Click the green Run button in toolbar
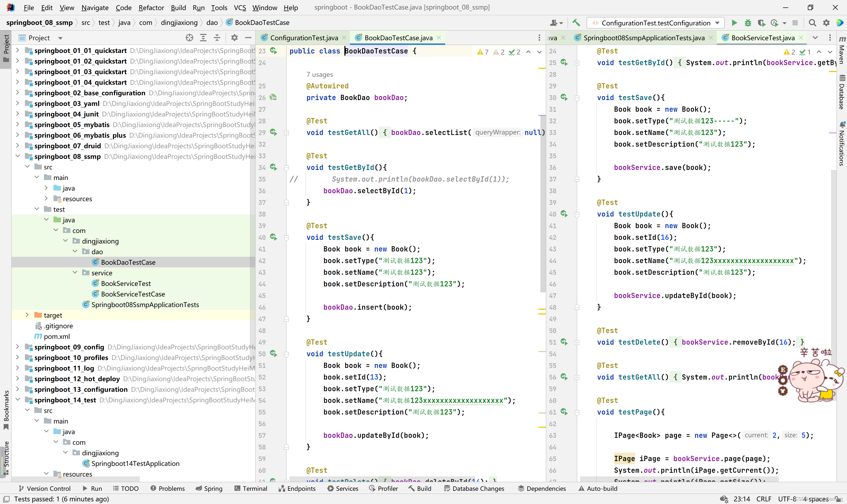Viewport: 847px width, 504px height. coord(734,23)
